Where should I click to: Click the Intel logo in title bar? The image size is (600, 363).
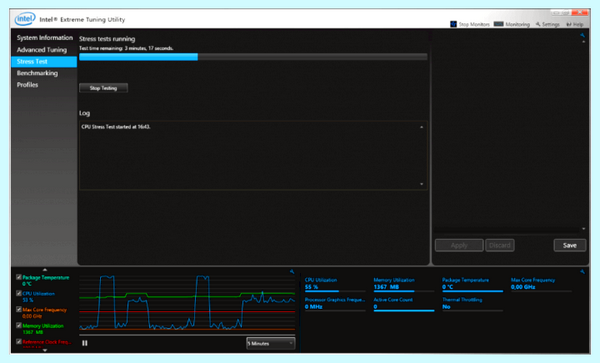tap(25, 19)
